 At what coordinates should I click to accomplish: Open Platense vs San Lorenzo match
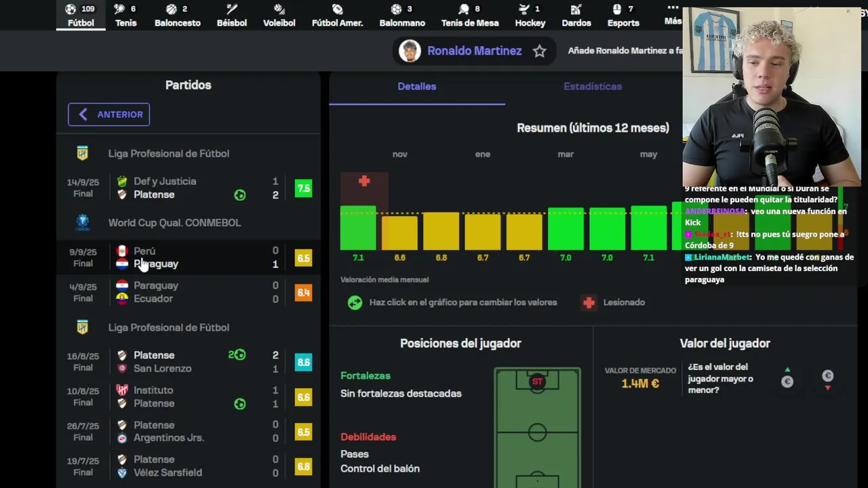pyautogui.click(x=188, y=362)
